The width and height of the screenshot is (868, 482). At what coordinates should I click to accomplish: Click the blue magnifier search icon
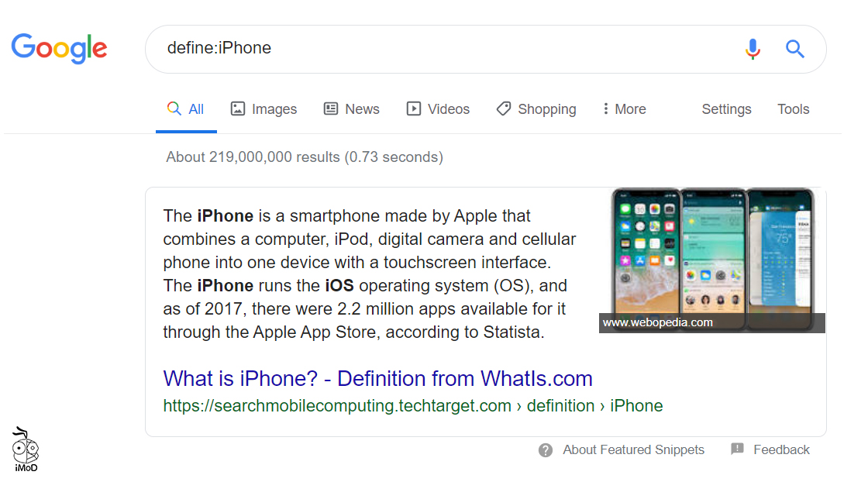coord(795,49)
